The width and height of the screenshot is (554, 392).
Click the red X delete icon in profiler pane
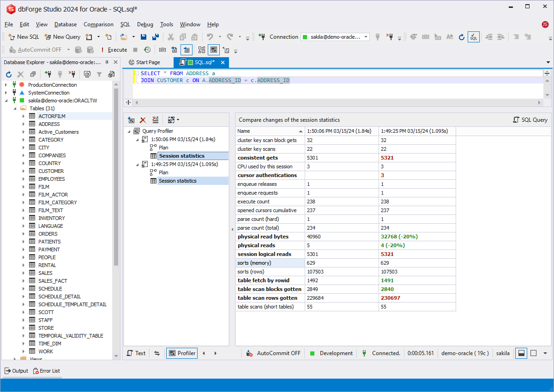tap(143, 120)
